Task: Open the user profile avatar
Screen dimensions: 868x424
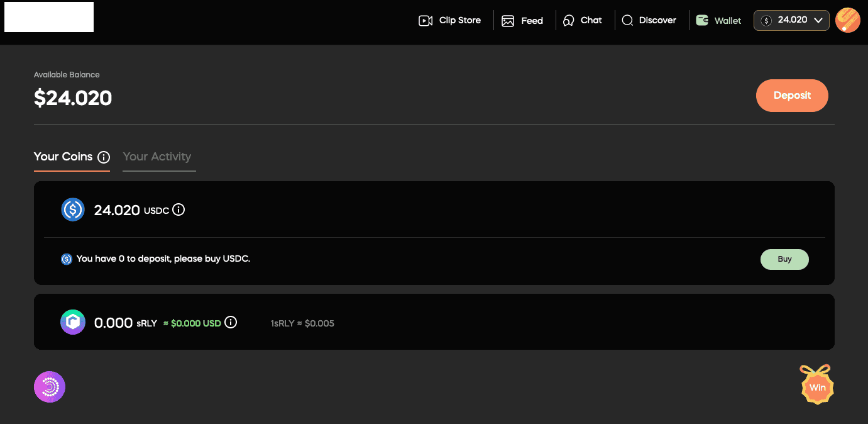Action: (848, 20)
